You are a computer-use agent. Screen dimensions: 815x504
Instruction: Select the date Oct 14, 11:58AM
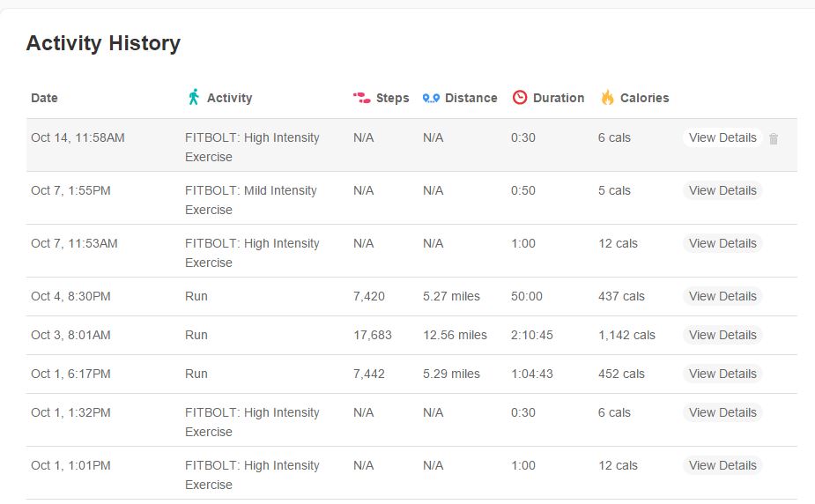(78, 137)
